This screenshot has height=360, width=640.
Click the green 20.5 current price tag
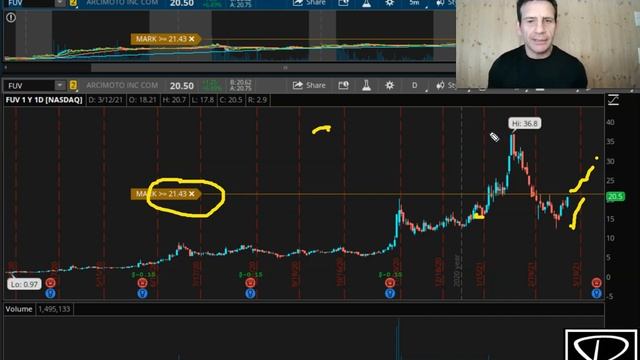(x=615, y=197)
